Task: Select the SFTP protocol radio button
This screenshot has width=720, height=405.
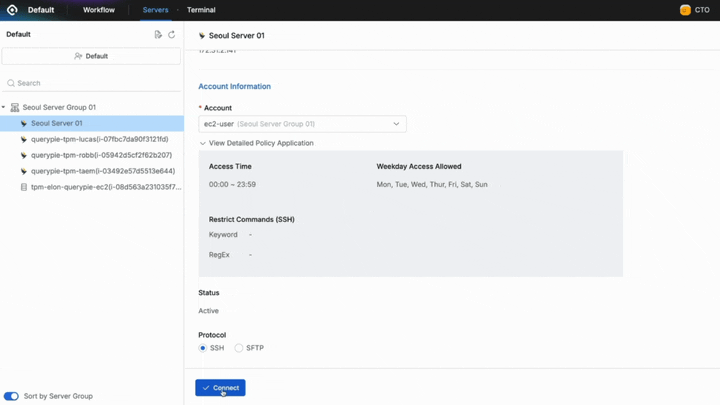Action: [x=238, y=348]
